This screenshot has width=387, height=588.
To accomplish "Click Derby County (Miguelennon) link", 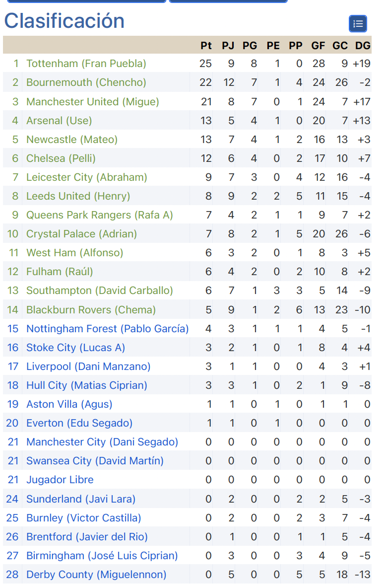I will 96,575.
